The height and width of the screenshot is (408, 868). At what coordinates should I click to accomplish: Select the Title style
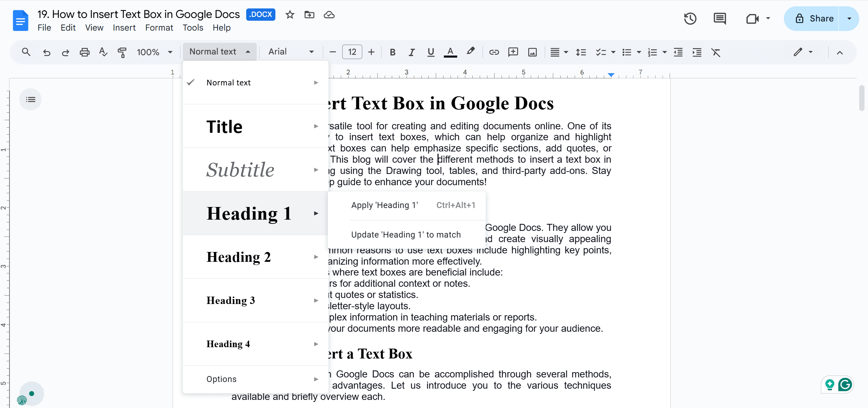pyautogui.click(x=256, y=126)
